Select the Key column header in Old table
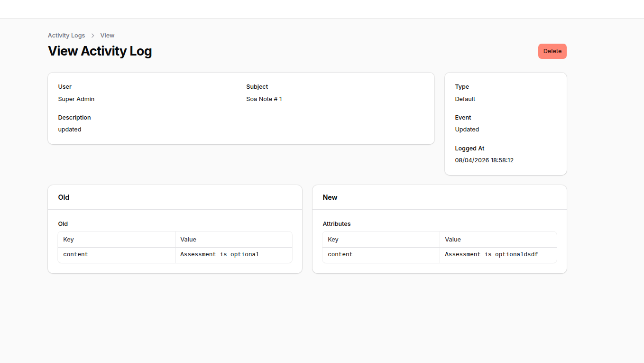644x363 pixels. tap(68, 239)
